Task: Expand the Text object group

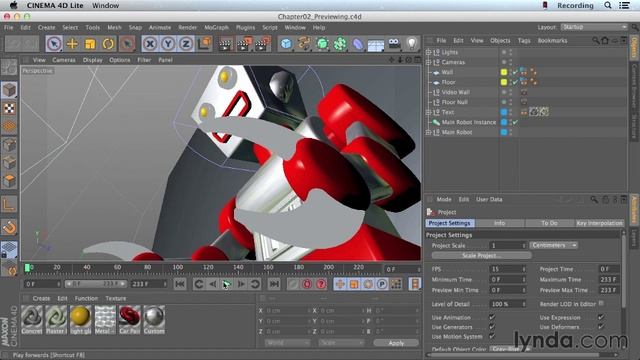Action: tap(428, 112)
